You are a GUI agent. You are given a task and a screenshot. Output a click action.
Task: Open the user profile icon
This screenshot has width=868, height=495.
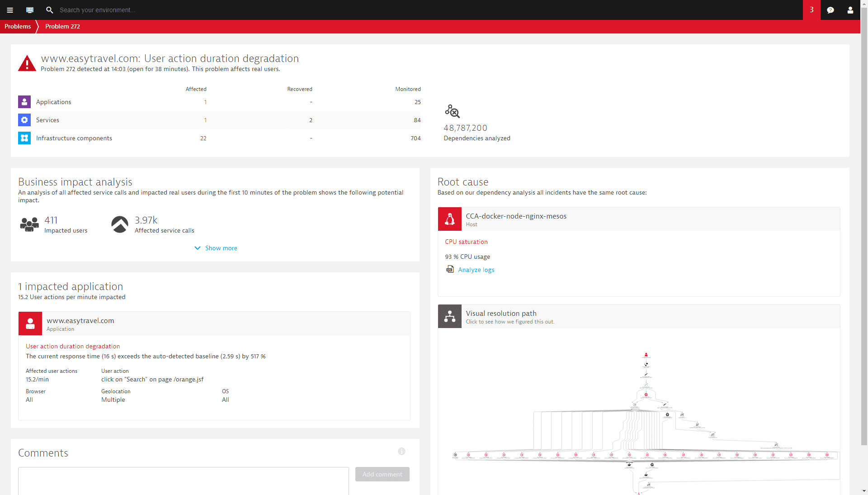850,10
